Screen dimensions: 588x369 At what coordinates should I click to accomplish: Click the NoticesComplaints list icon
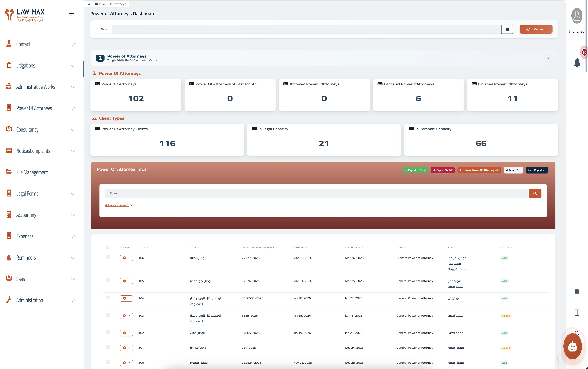9,150
